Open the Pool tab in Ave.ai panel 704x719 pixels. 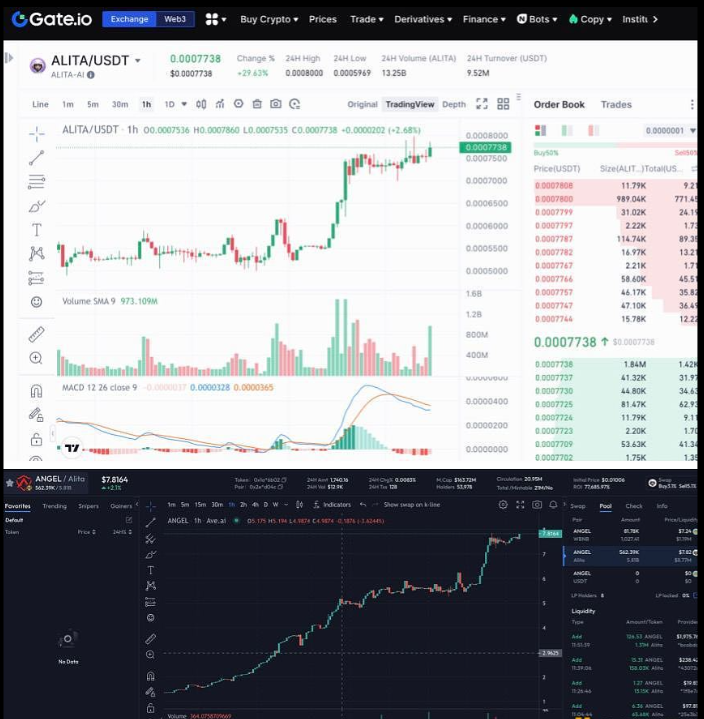[x=605, y=506]
